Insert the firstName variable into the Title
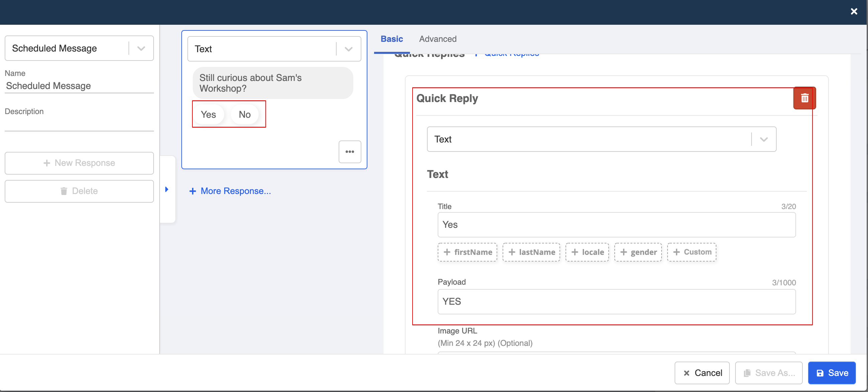 tap(467, 252)
